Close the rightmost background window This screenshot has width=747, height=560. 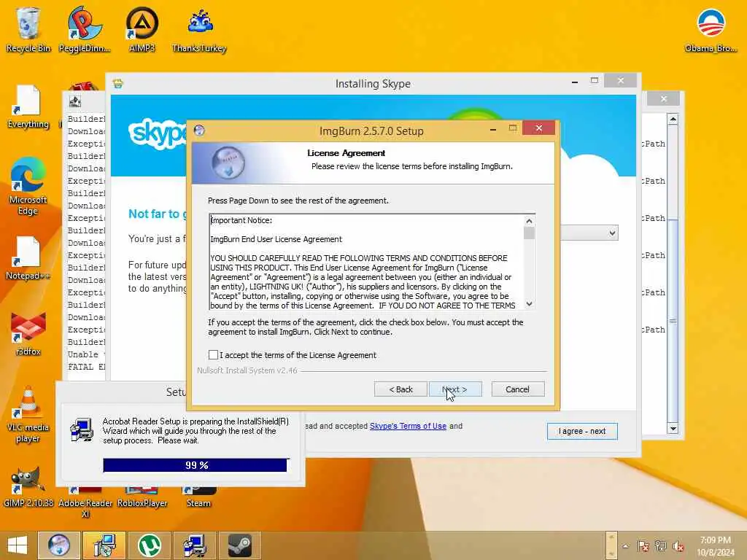[x=664, y=98]
